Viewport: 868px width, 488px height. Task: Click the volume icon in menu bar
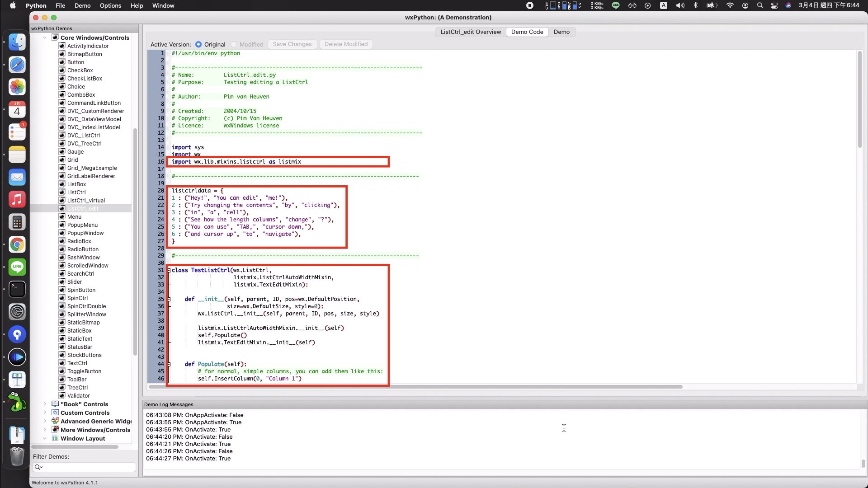(680, 5)
